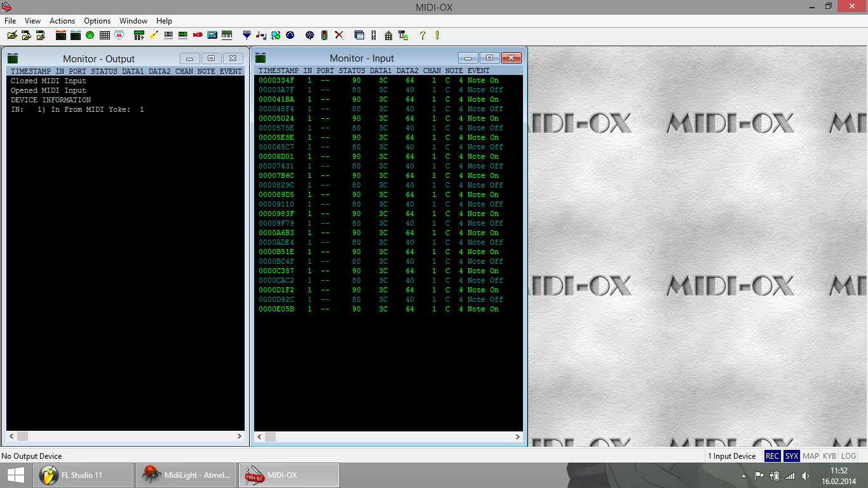Open the green circular MIDI Devices icon

(90, 36)
